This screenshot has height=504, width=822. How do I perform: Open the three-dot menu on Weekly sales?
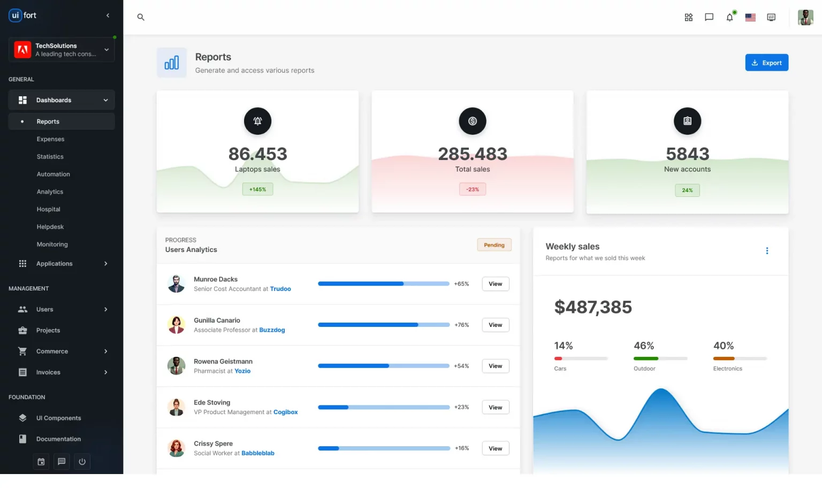[767, 250]
